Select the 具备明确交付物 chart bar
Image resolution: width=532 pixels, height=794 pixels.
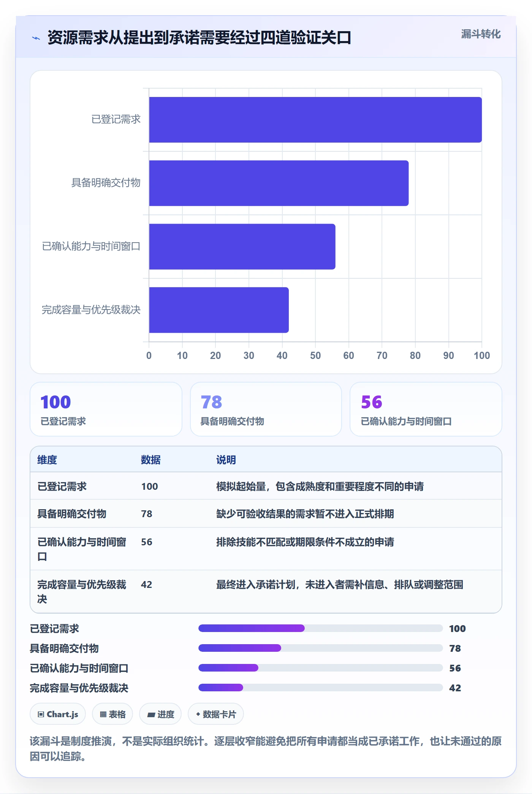coord(279,183)
